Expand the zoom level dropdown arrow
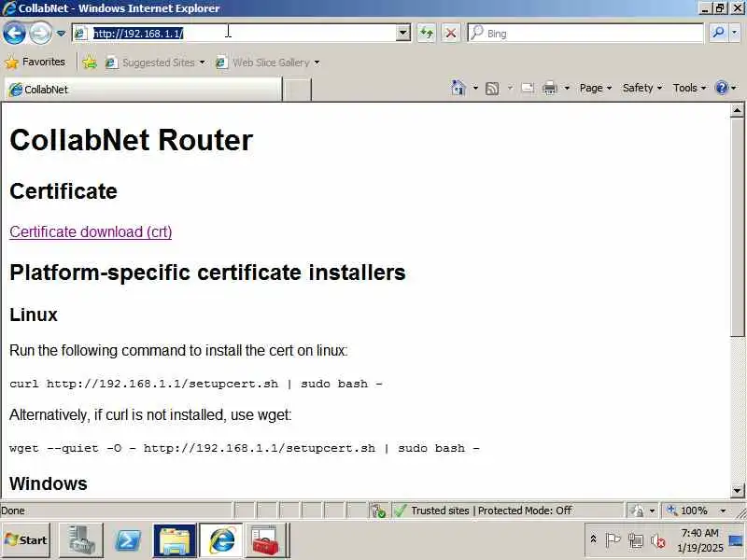This screenshot has width=747, height=560. tap(723, 511)
